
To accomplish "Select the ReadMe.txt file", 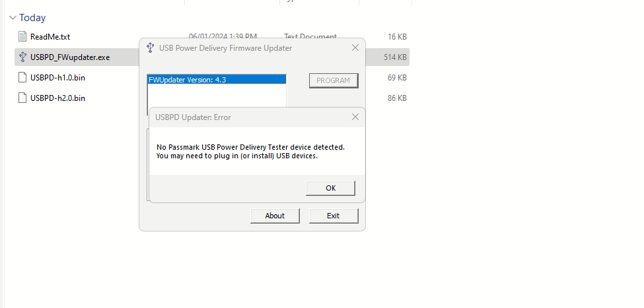I will click(50, 36).
